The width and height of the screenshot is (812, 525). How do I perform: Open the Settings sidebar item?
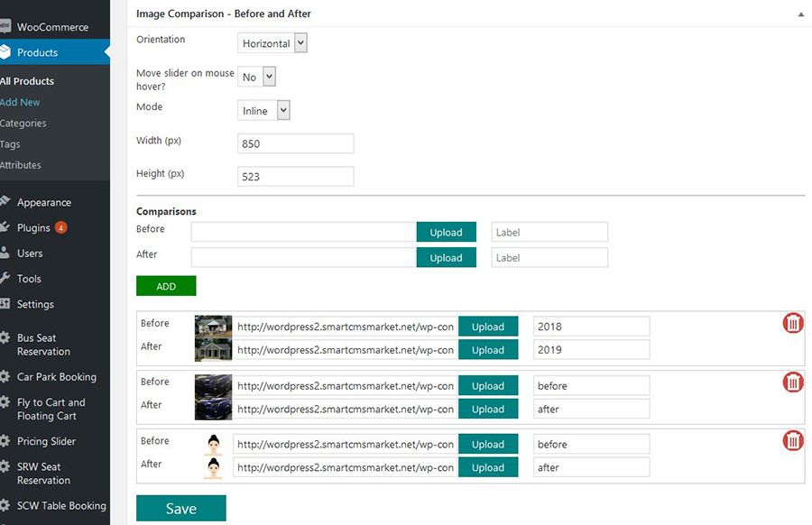click(x=34, y=304)
